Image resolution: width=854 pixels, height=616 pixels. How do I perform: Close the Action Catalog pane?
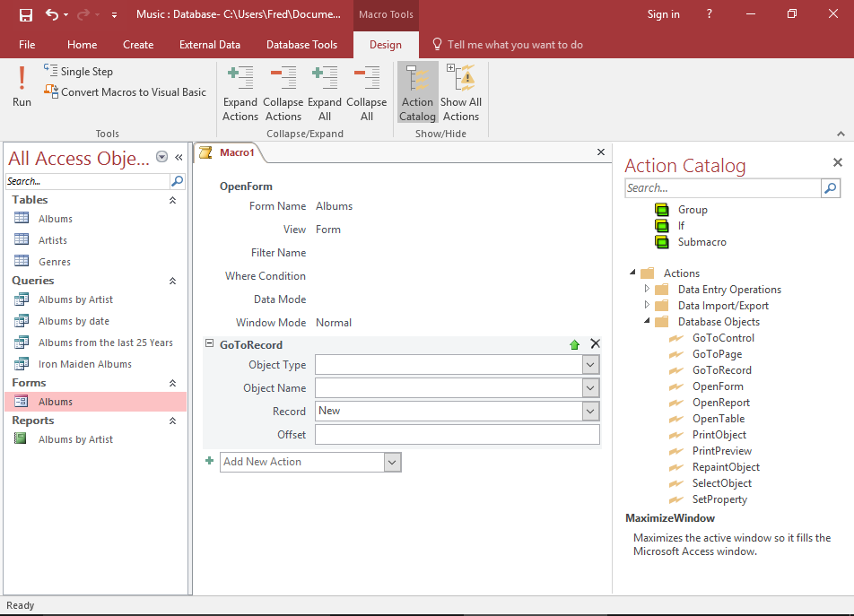click(838, 162)
